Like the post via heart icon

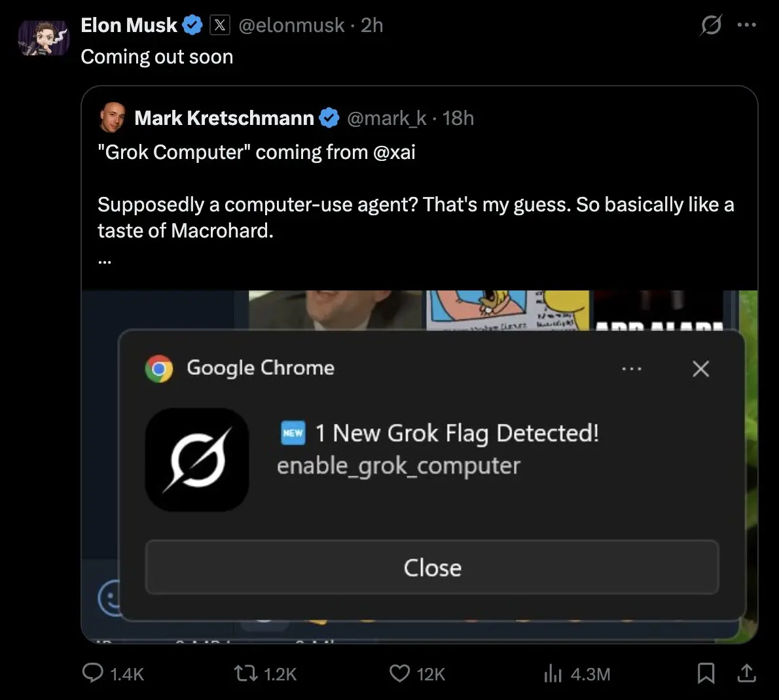(x=399, y=673)
